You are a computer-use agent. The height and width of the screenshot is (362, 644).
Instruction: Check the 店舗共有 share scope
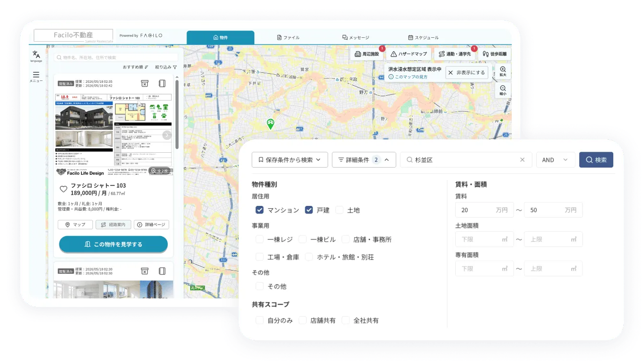302,320
